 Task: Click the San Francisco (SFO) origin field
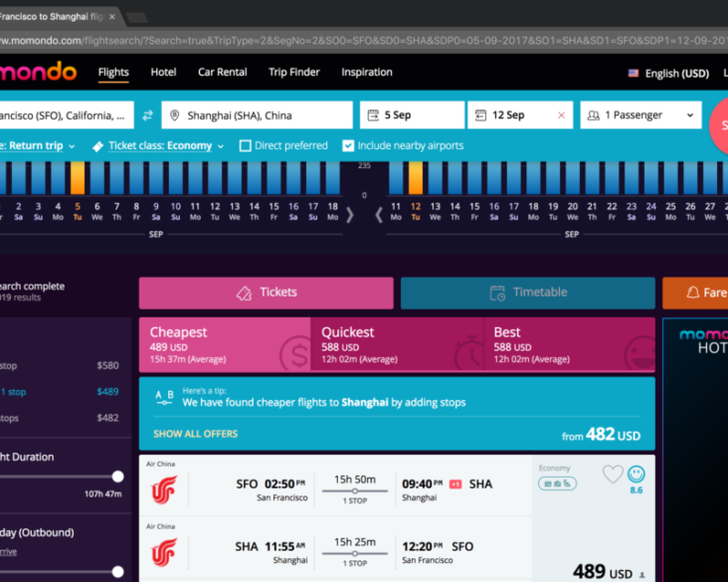tap(67, 115)
